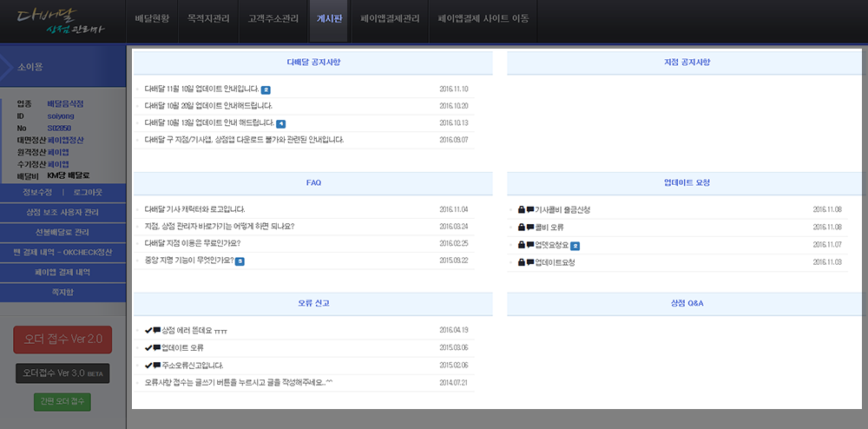The image size is (868, 429).
Task: Click speech bubble icon beside 업뎃요청요
Action: (530, 245)
